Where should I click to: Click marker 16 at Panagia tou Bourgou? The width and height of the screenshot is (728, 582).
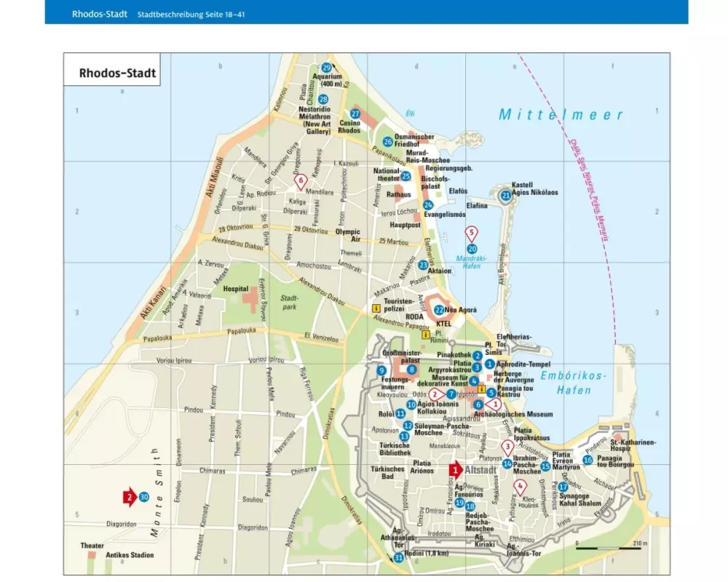pyautogui.click(x=587, y=459)
